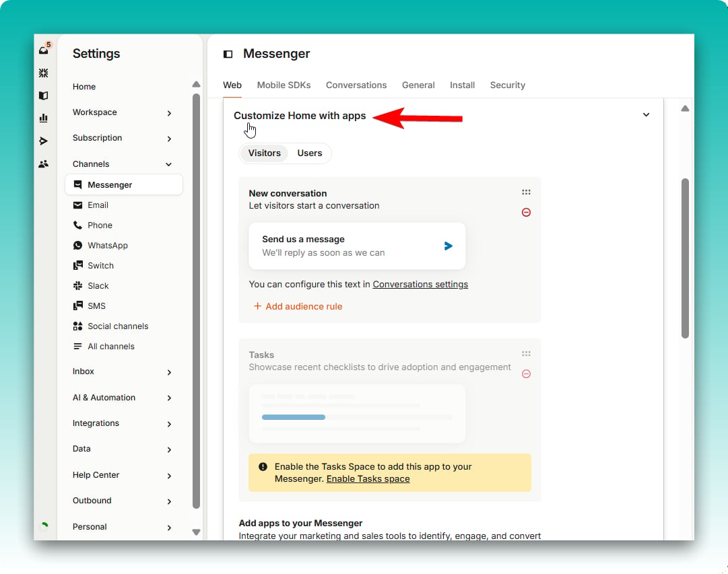Image resolution: width=728 pixels, height=574 pixels.
Task: Click the 'Let visitors start a conversation' text
Action: pos(314,205)
